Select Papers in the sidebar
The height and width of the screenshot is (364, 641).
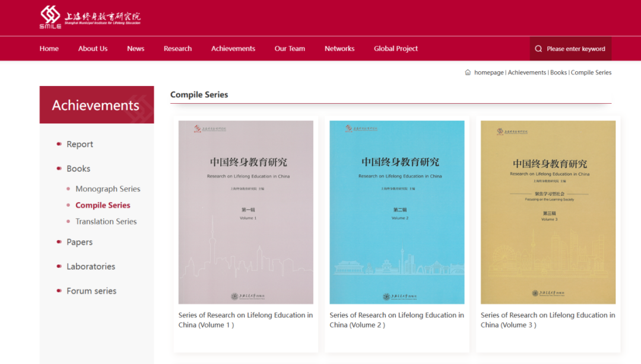pyautogui.click(x=80, y=242)
